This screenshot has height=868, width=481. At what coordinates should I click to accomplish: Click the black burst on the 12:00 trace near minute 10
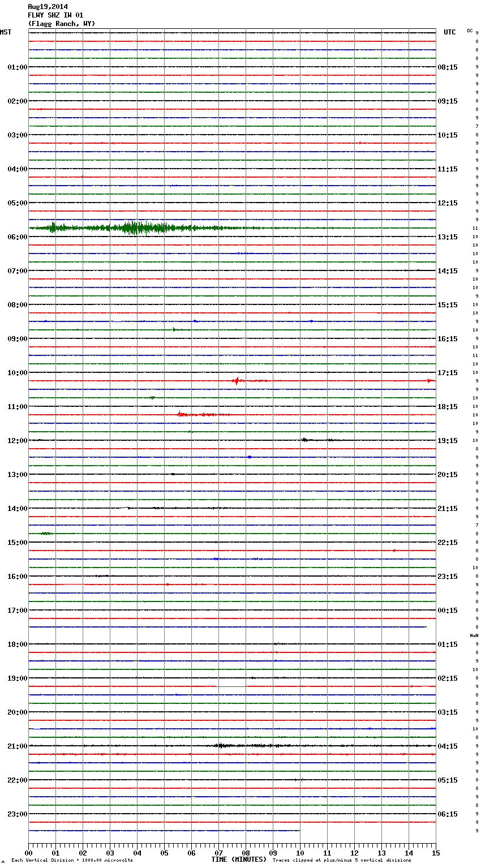click(x=306, y=440)
